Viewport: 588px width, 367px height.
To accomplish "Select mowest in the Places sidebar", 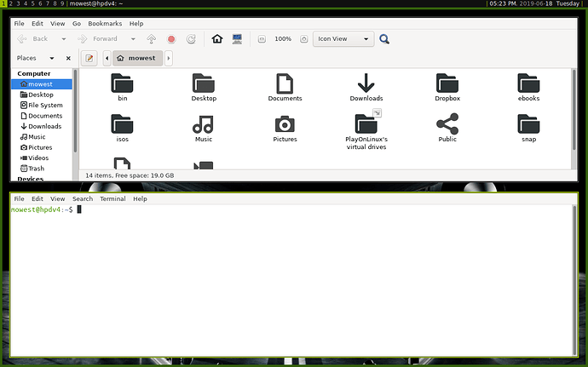I will pos(42,84).
